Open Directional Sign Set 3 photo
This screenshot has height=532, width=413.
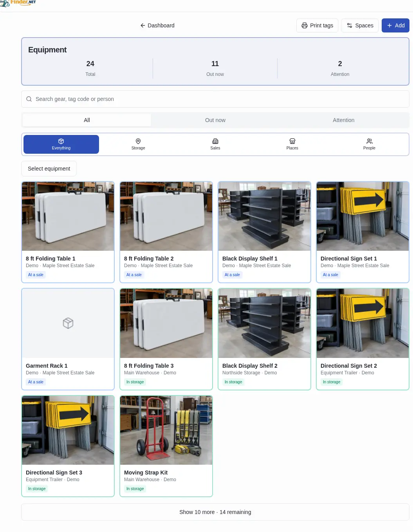[68, 430]
